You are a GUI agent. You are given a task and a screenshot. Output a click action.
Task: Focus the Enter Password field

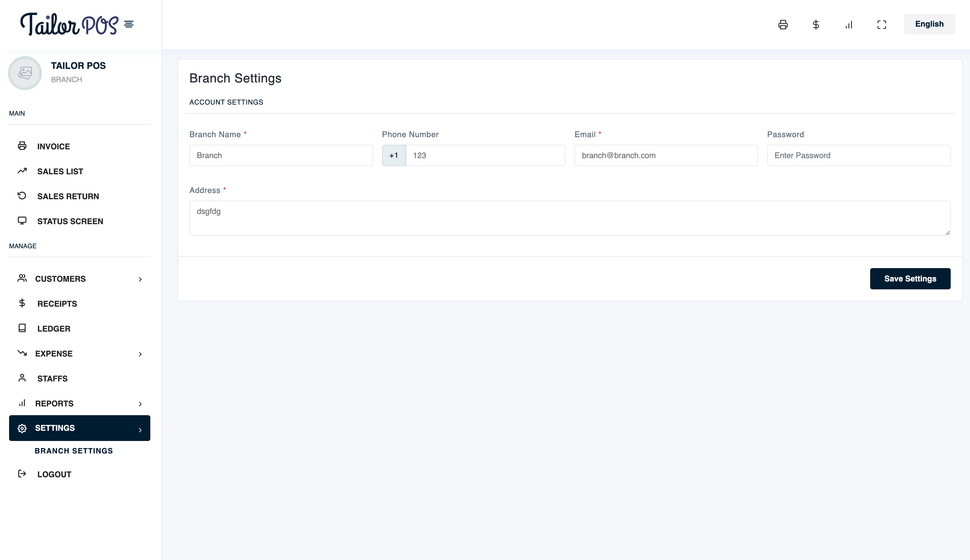858,155
